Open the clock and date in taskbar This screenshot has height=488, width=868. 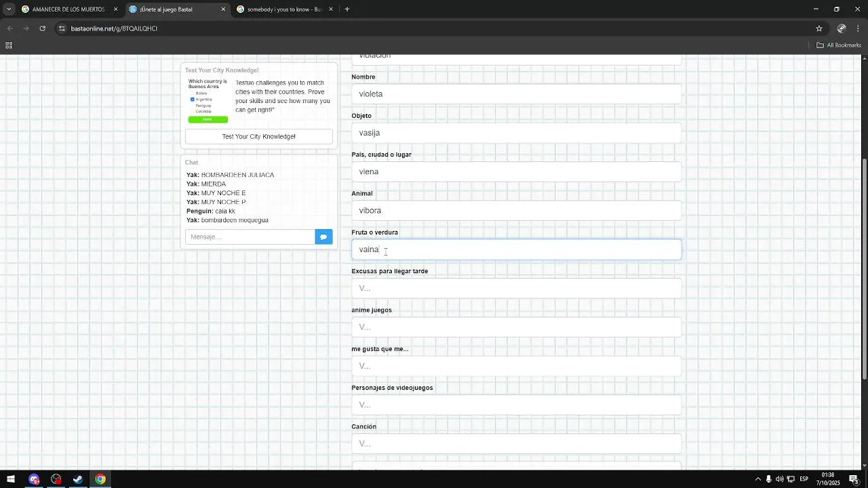pos(828,479)
